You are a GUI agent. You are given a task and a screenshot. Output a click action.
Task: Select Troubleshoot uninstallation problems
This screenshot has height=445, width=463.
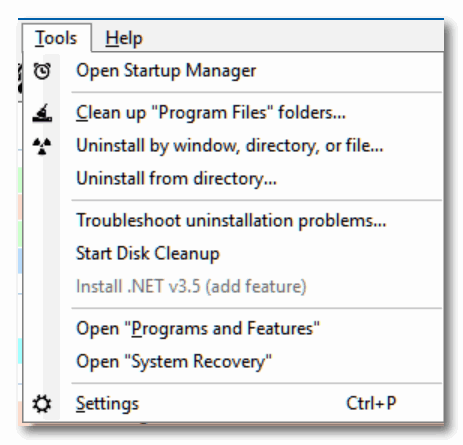coord(233,221)
